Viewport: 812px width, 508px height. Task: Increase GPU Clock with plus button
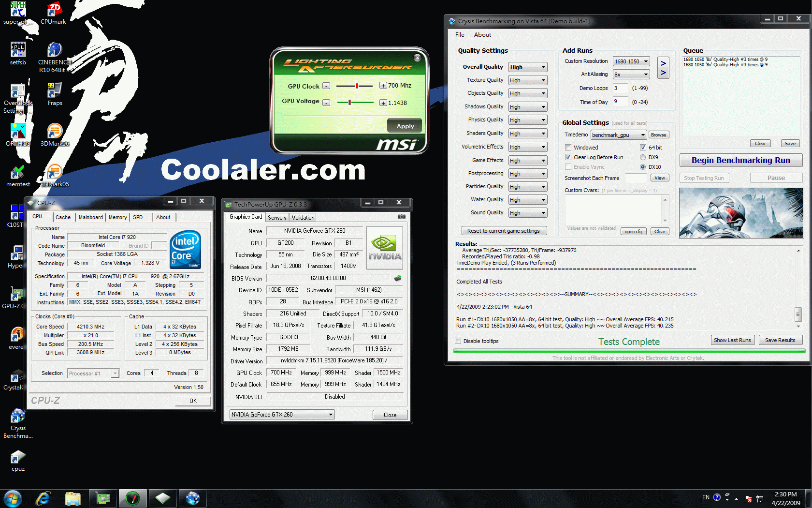pos(383,86)
